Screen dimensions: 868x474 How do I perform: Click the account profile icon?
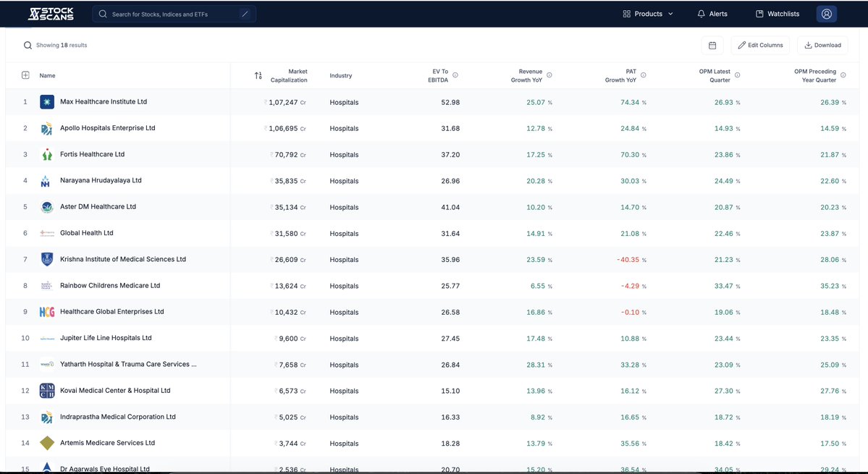[826, 13]
